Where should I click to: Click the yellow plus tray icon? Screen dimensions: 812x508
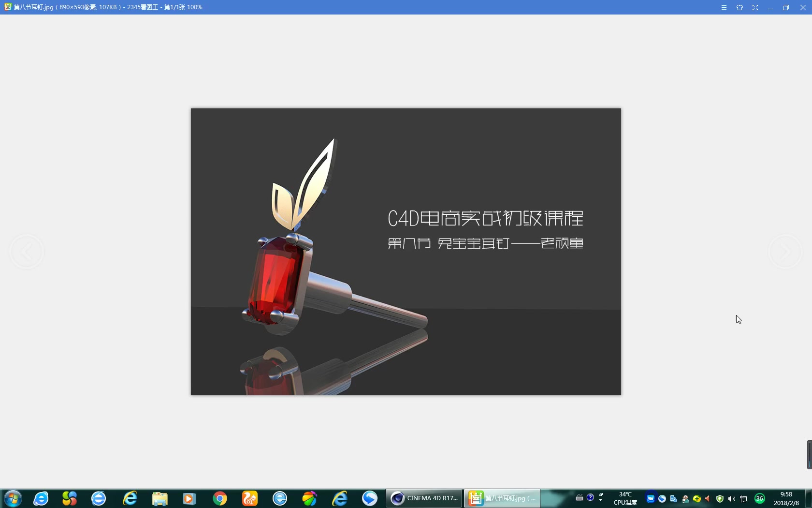(x=697, y=499)
